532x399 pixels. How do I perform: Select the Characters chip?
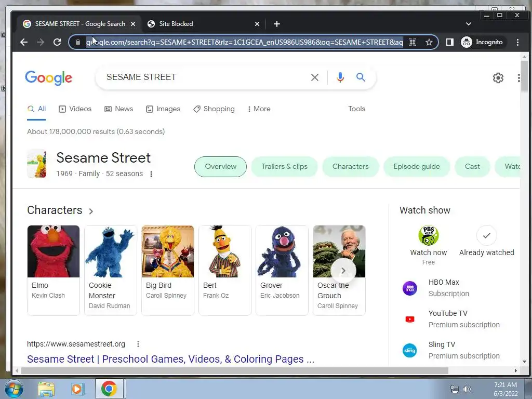tap(351, 167)
